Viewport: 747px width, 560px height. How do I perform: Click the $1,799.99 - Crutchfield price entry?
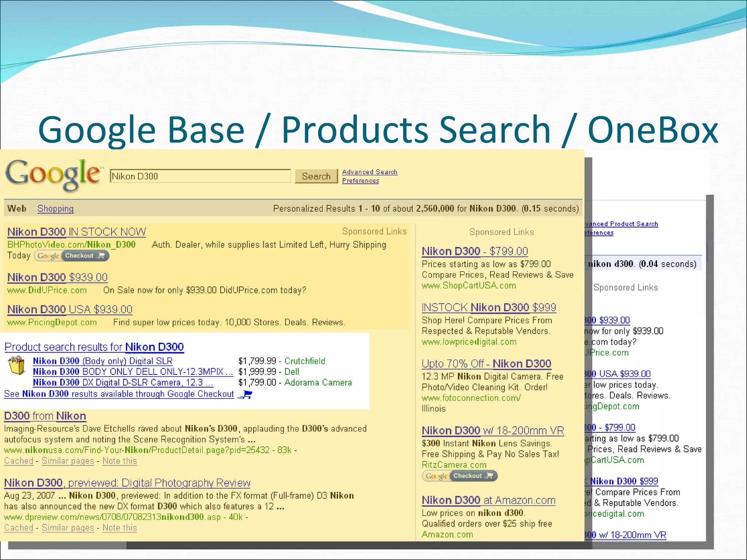[282, 361]
